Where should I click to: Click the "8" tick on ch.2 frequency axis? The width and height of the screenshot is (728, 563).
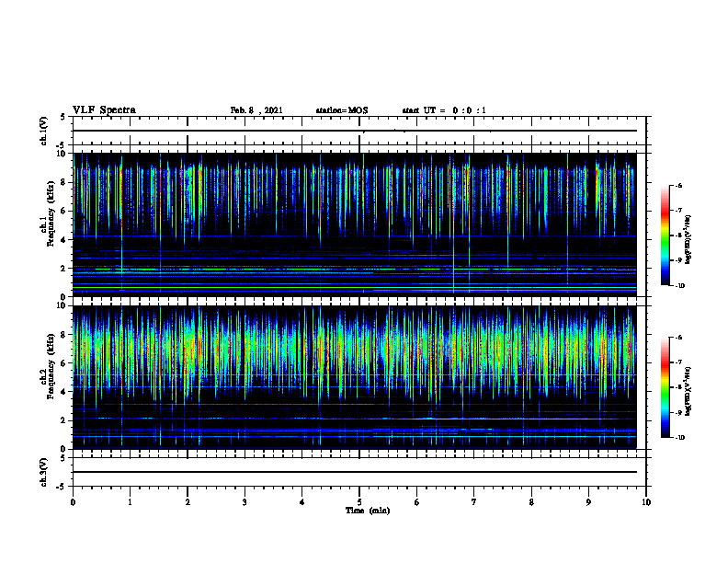pyautogui.click(x=64, y=335)
